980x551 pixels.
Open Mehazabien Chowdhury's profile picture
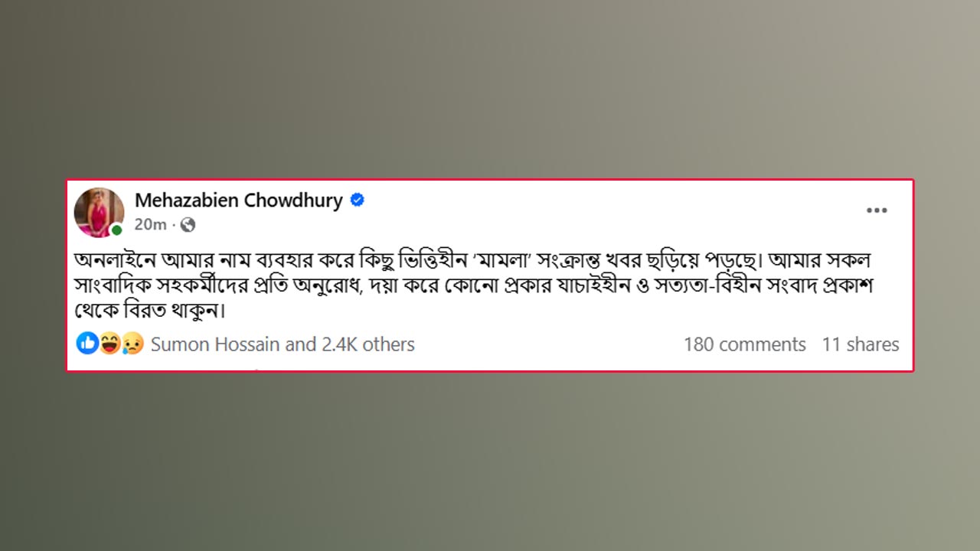(99, 212)
